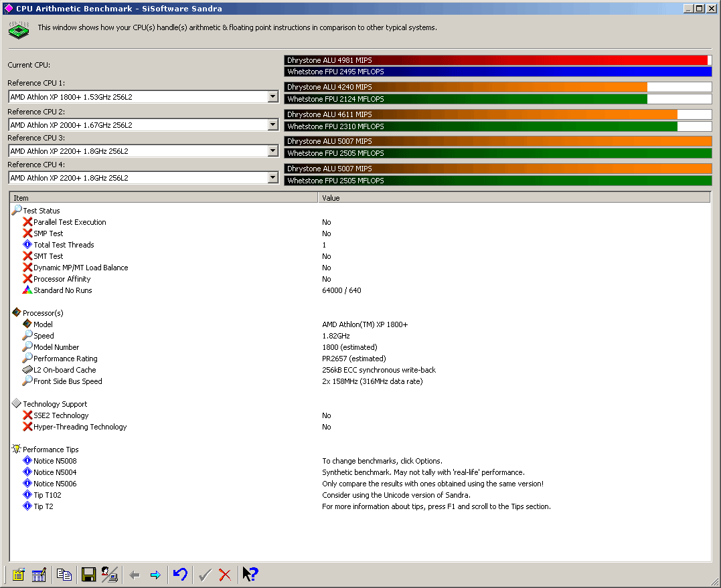Click the Whetstone FPU 2310 MFLOPS bar
Image resolution: width=721 pixels, height=588 pixels.
498,126
